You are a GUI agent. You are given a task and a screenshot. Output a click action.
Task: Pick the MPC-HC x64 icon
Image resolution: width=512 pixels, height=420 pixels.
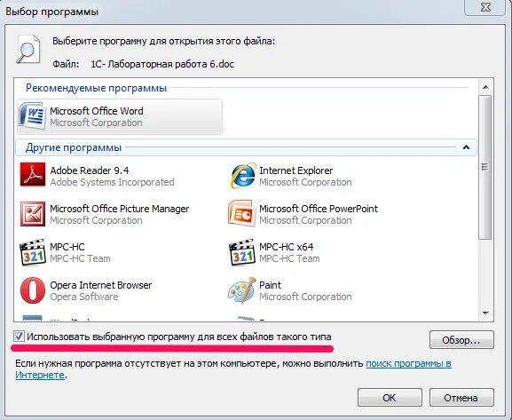click(x=242, y=252)
